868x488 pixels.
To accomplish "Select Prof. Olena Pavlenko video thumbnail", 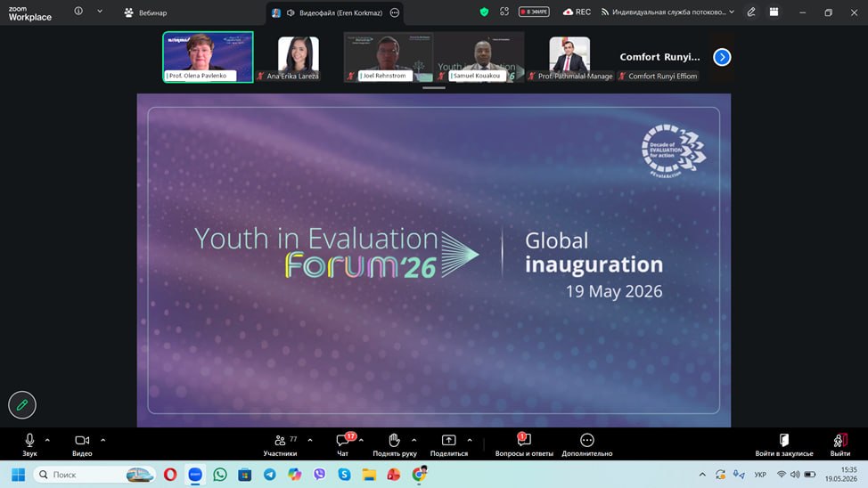I will tap(209, 57).
